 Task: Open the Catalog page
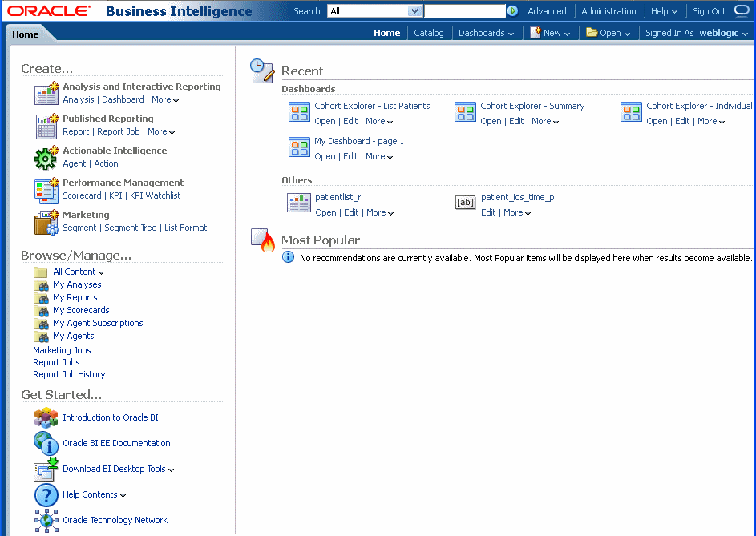point(429,33)
